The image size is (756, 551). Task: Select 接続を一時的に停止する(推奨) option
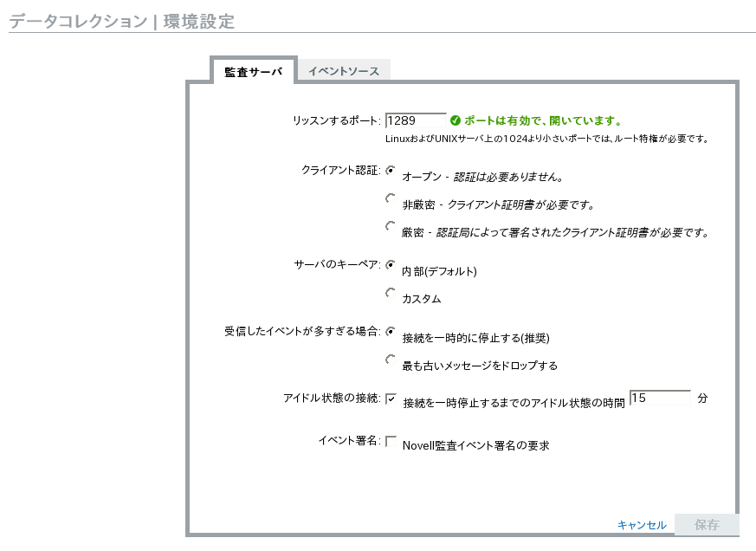[x=391, y=331]
